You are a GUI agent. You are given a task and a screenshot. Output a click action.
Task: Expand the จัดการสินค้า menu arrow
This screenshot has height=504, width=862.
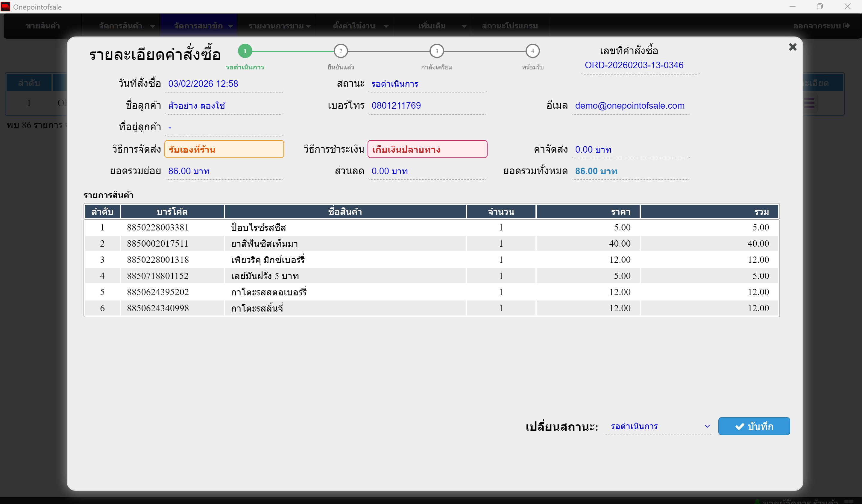pos(153,26)
